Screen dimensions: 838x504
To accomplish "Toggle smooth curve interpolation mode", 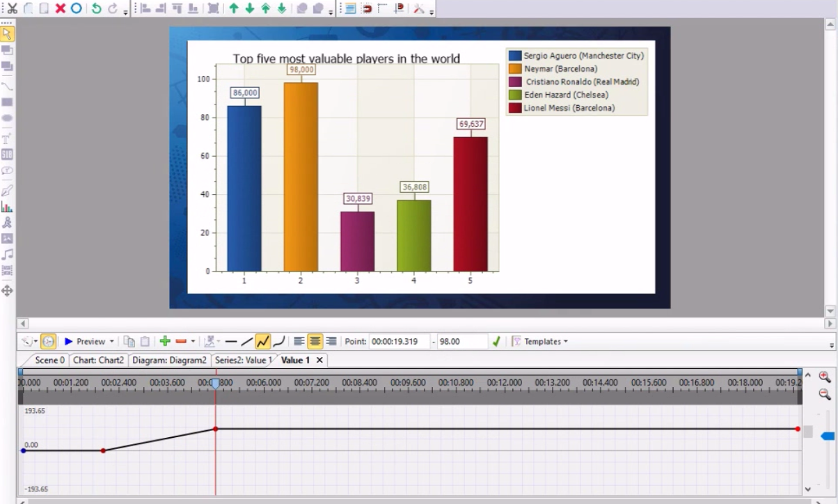I will click(279, 341).
